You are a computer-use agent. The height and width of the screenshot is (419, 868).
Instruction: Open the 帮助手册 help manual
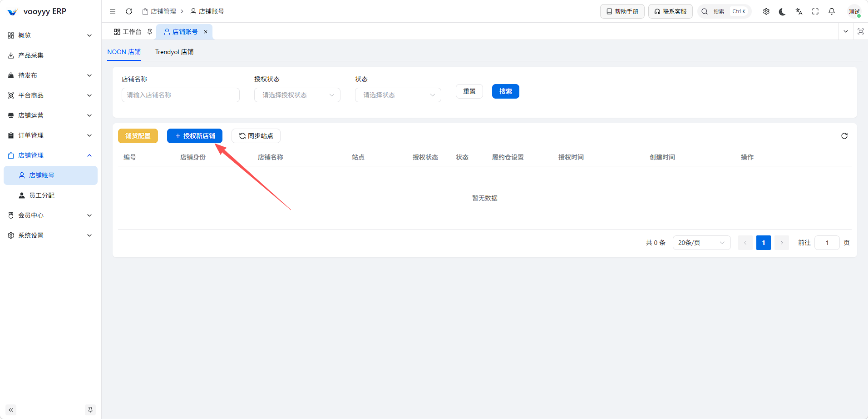(622, 11)
